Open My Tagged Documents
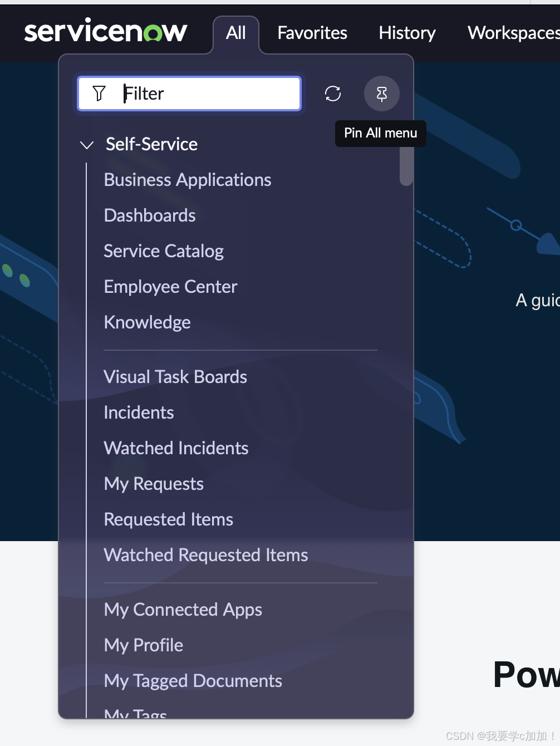 tap(193, 681)
